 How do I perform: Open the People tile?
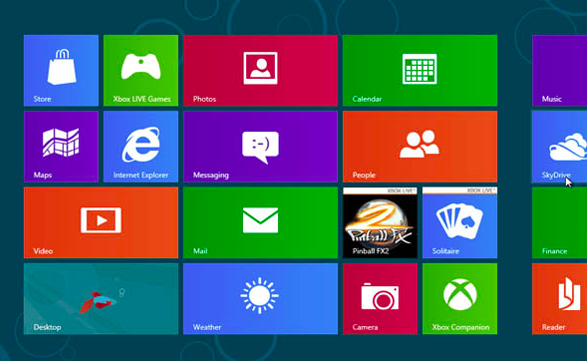420,146
